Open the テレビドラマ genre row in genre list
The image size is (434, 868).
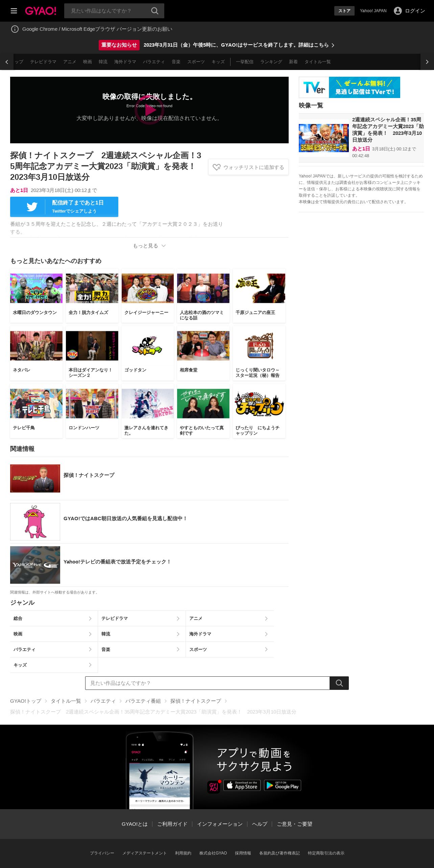(x=142, y=618)
